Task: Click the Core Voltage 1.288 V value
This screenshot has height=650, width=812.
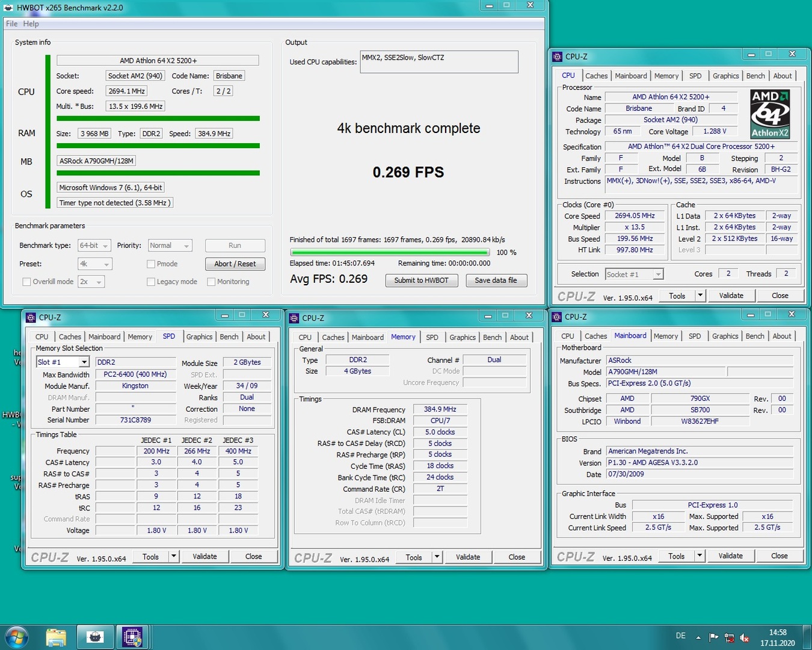Action: (x=715, y=131)
